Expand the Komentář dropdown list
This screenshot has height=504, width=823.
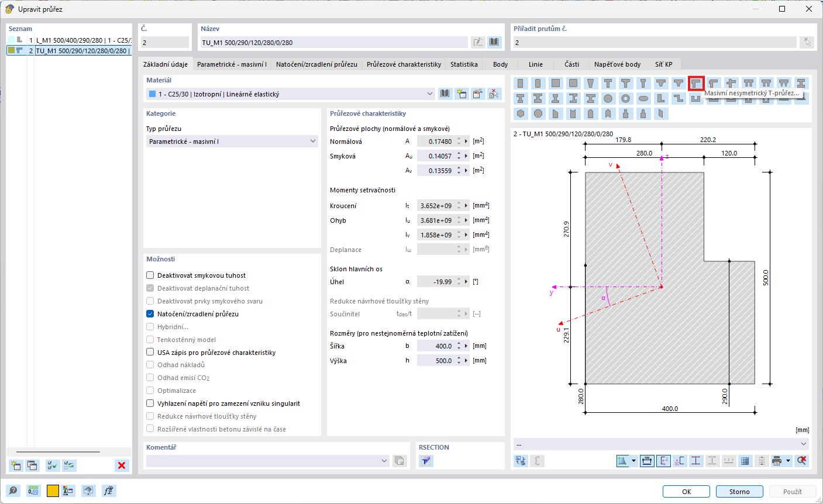pos(385,460)
